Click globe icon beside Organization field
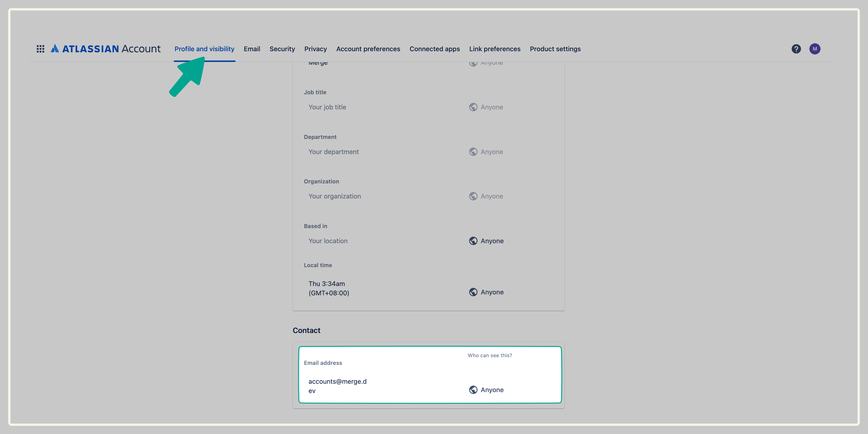This screenshot has height=434, width=868. (x=473, y=196)
